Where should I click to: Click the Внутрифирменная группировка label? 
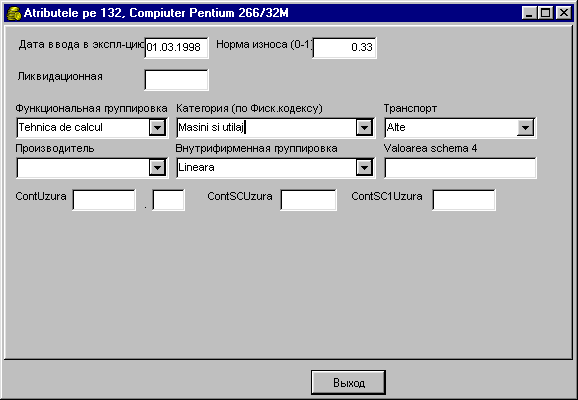click(x=257, y=149)
